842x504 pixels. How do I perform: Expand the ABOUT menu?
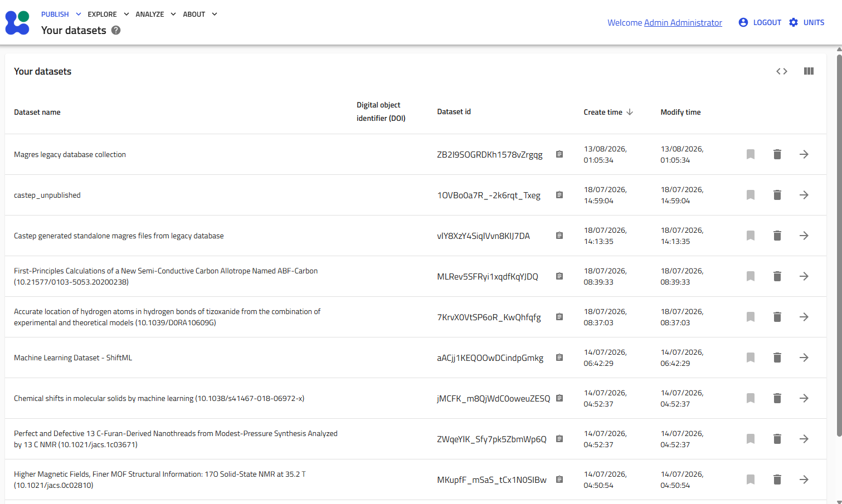click(200, 14)
